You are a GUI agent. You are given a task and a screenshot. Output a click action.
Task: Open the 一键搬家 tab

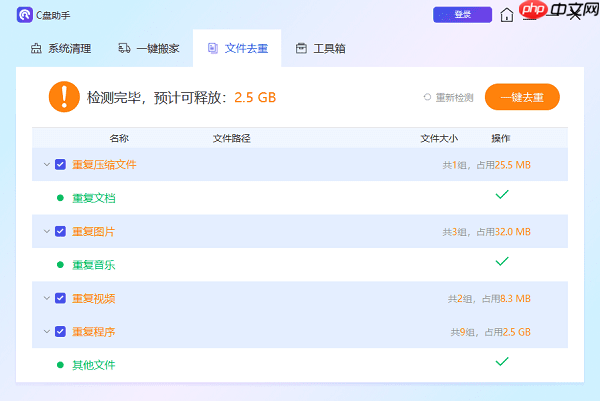click(x=150, y=48)
